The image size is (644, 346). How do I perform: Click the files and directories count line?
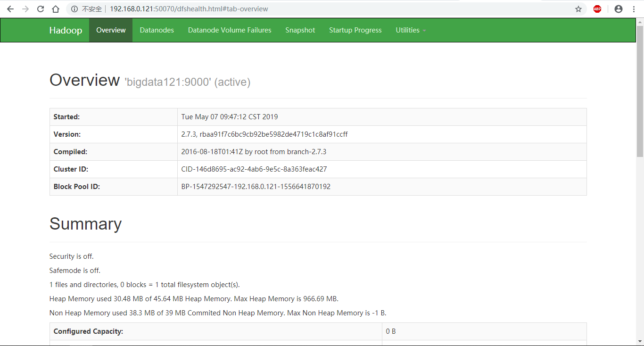145,285
